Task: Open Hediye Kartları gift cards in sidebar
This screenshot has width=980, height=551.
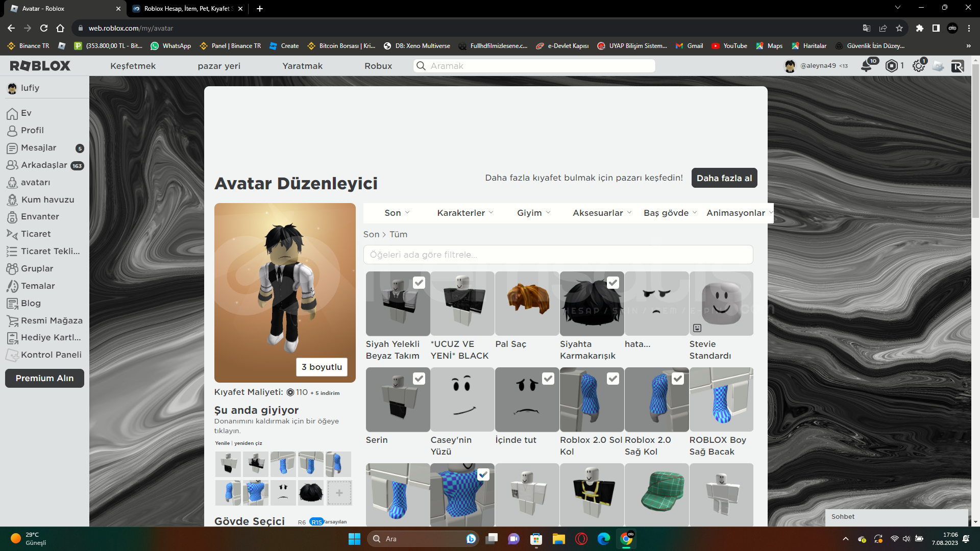Action: 44,338
